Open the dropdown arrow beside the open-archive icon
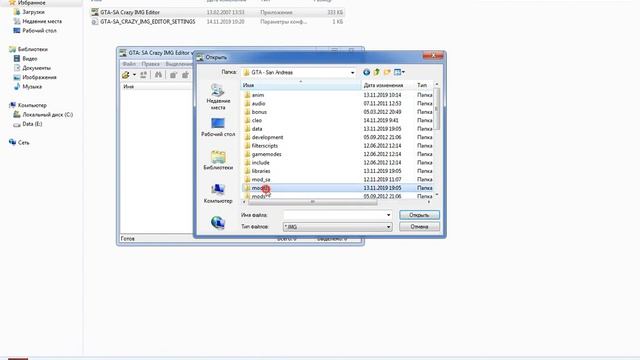This screenshot has width=640, height=360. (x=134, y=75)
